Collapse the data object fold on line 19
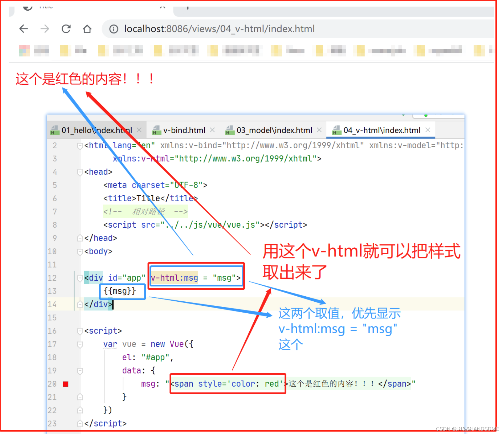This screenshot has width=504, height=434. click(80, 371)
